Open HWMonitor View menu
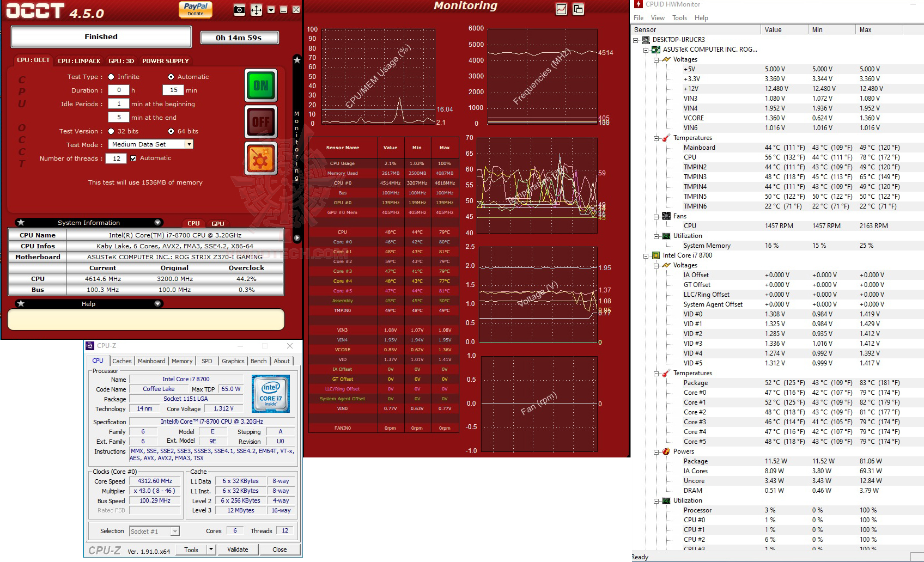This screenshot has width=924, height=562. click(x=658, y=18)
